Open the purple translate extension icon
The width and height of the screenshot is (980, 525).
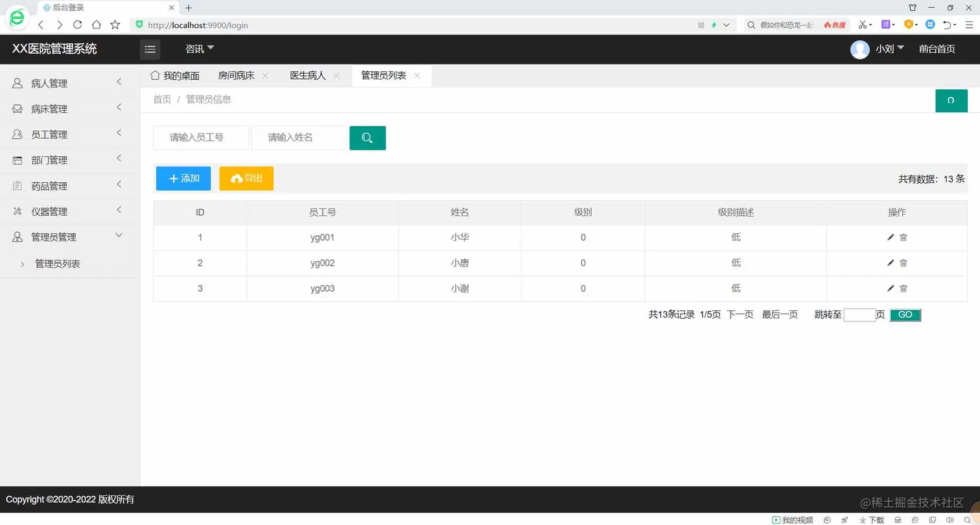pos(886,25)
